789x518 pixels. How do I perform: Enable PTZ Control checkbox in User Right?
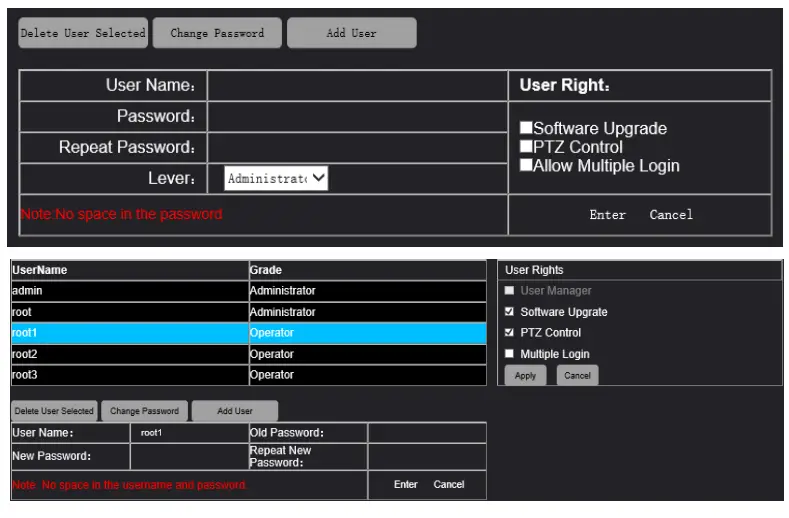(526, 146)
